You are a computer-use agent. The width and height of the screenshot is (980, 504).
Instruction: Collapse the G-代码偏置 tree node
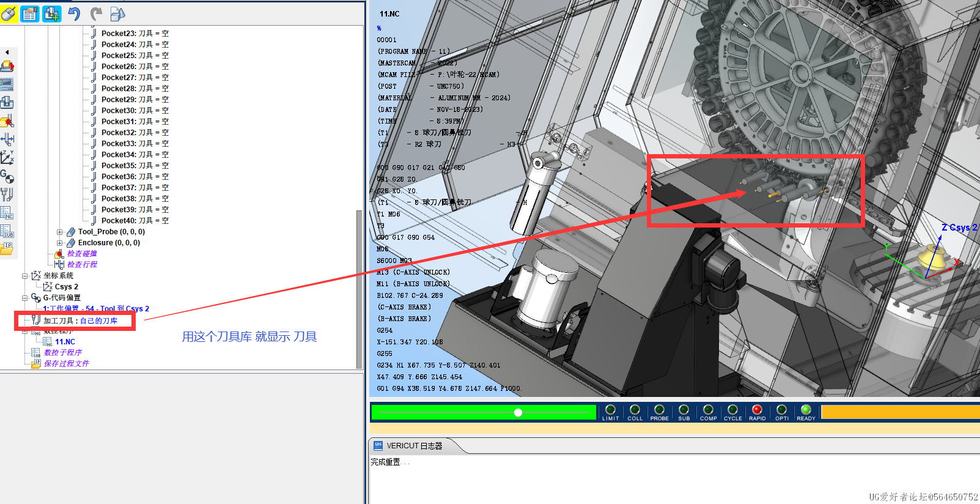coord(25,298)
